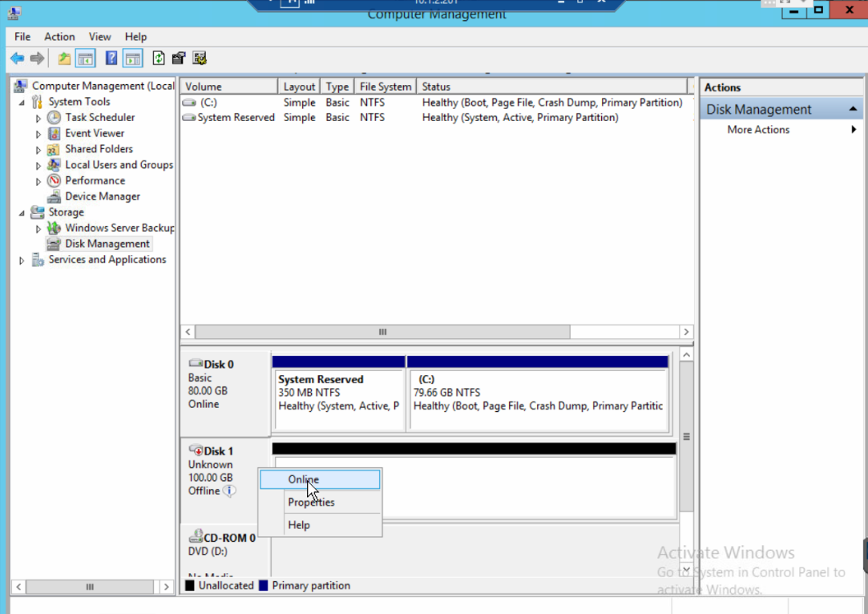The width and height of the screenshot is (868, 614).
Task: Click the blue Back arrow in the toolbar
Action: pyautogui.click(x=17, y=59)
